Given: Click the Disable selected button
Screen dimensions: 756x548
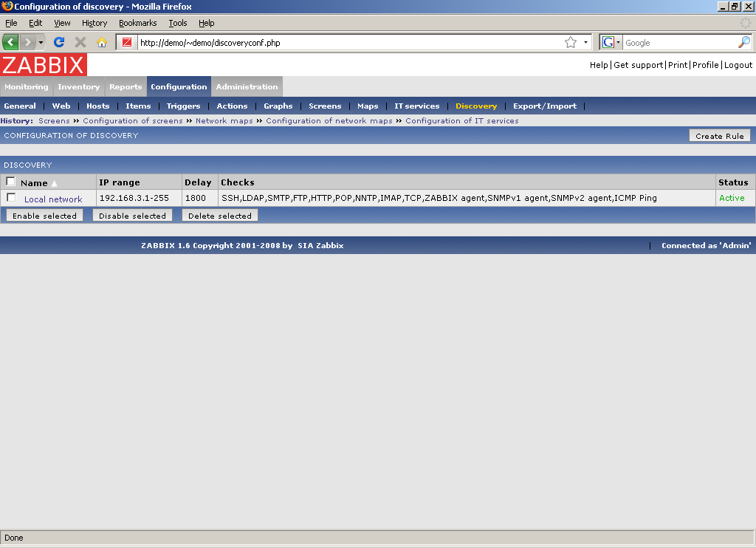Looking at the screenshot, I should tap(133, 216).
